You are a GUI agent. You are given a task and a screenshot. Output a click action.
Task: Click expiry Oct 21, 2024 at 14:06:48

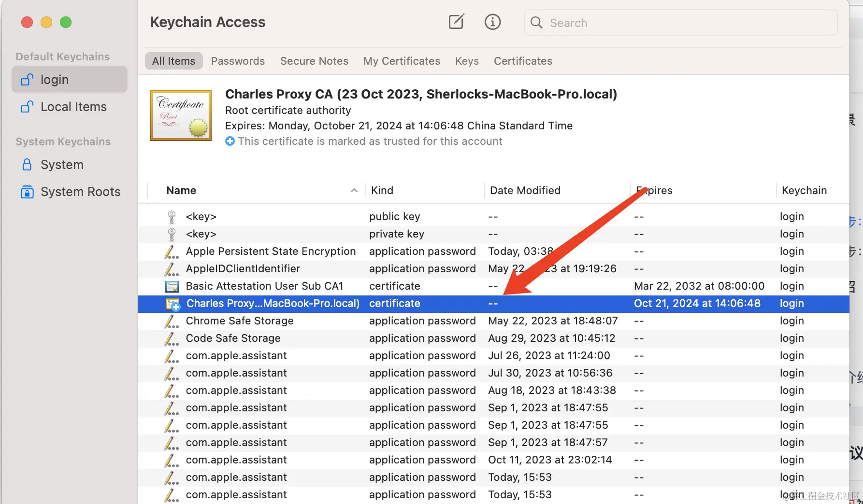pos(697,303)
